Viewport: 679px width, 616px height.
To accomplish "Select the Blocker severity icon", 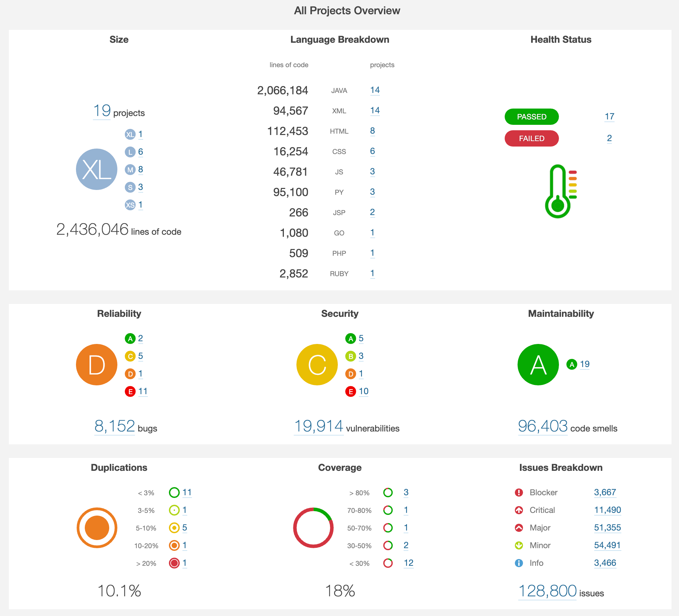I will [x=519, y=493].
